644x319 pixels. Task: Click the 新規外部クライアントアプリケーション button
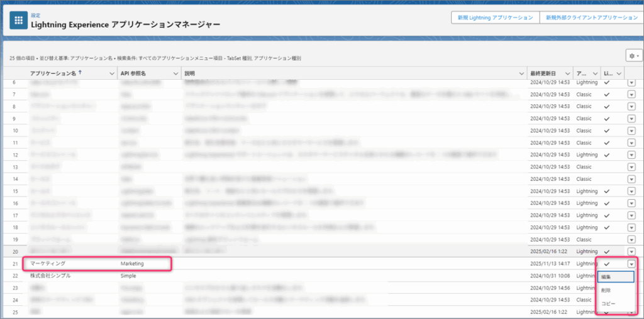pos(591,18)
